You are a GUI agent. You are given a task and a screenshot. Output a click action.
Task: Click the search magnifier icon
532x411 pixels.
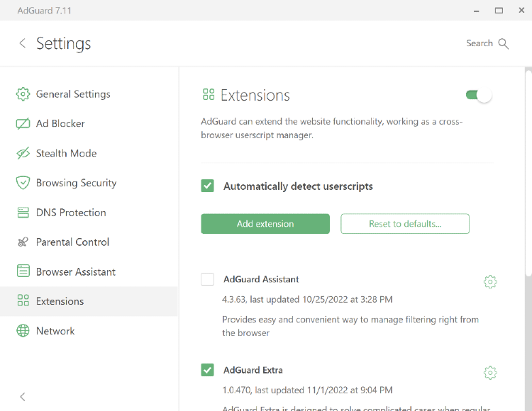click(x=503, y=44)
